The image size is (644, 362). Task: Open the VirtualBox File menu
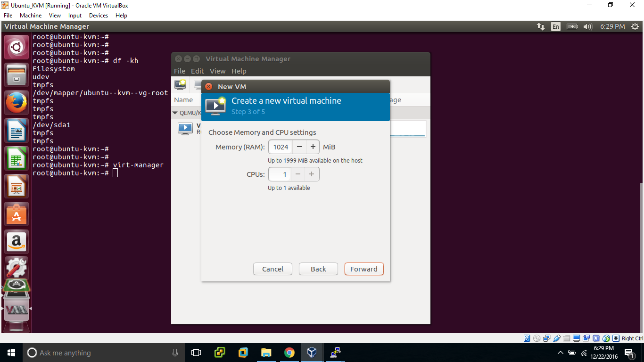pyautogui.click(x=8, y=16)
